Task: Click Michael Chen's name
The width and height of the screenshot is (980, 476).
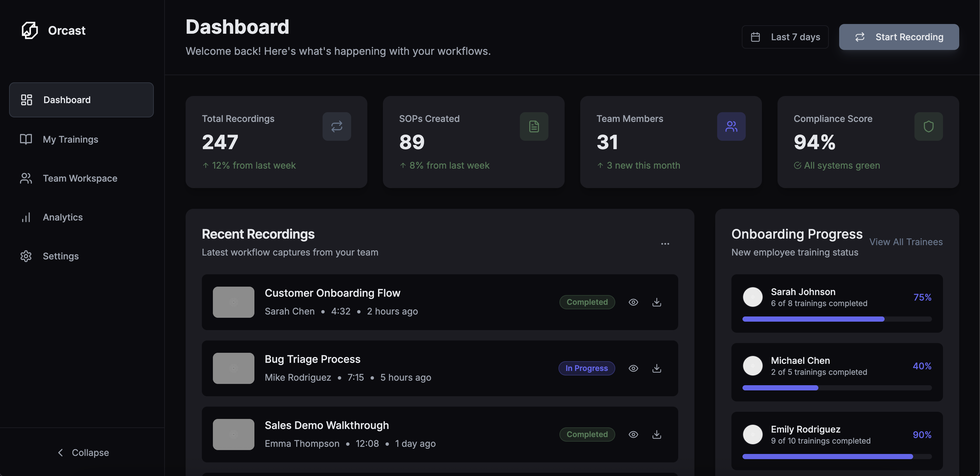Action: [801, 361]
